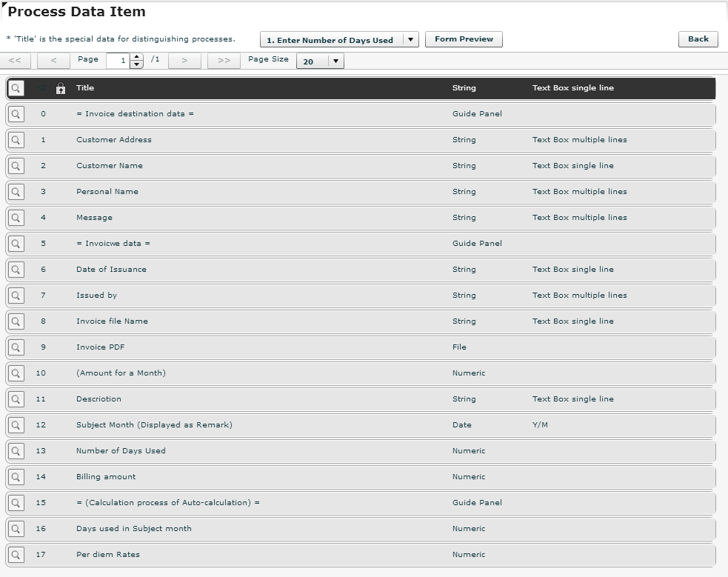Decrease page number with down stepper arrow
Image resolution: width=728 pixels, height=577 pixels.
point(136,64)
